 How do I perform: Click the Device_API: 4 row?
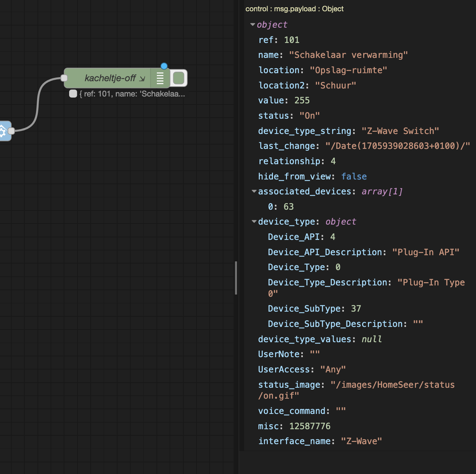302,237
